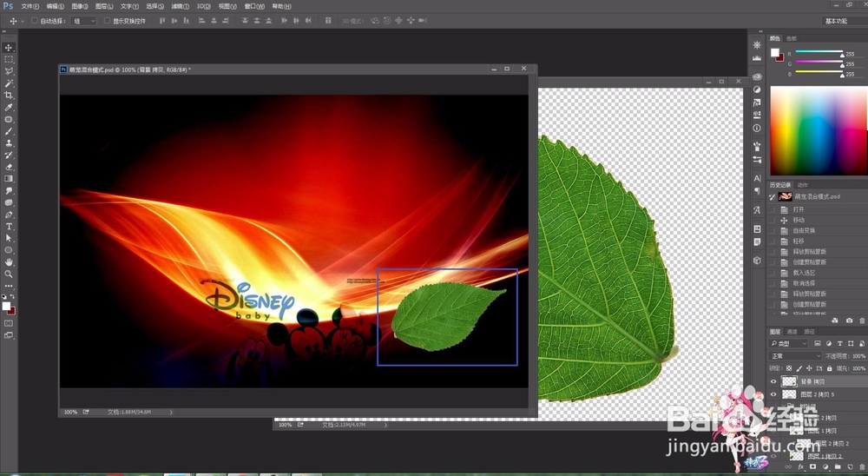Expand the status bar arrow in front document

click(x=170, y=412)
